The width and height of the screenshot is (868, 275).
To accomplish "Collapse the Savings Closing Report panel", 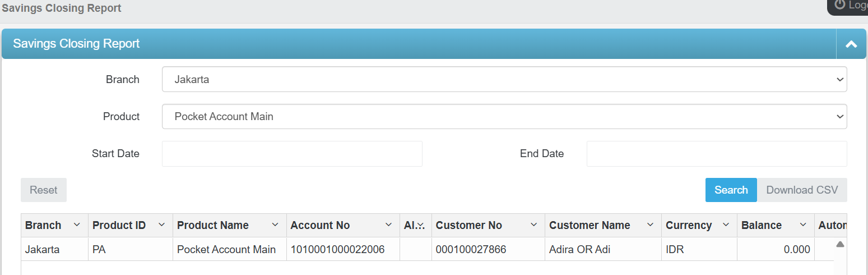I will click(x=851, y=44).
